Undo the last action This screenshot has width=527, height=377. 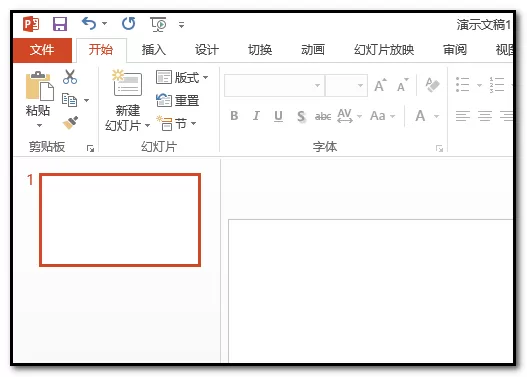(x=89, y=24)
